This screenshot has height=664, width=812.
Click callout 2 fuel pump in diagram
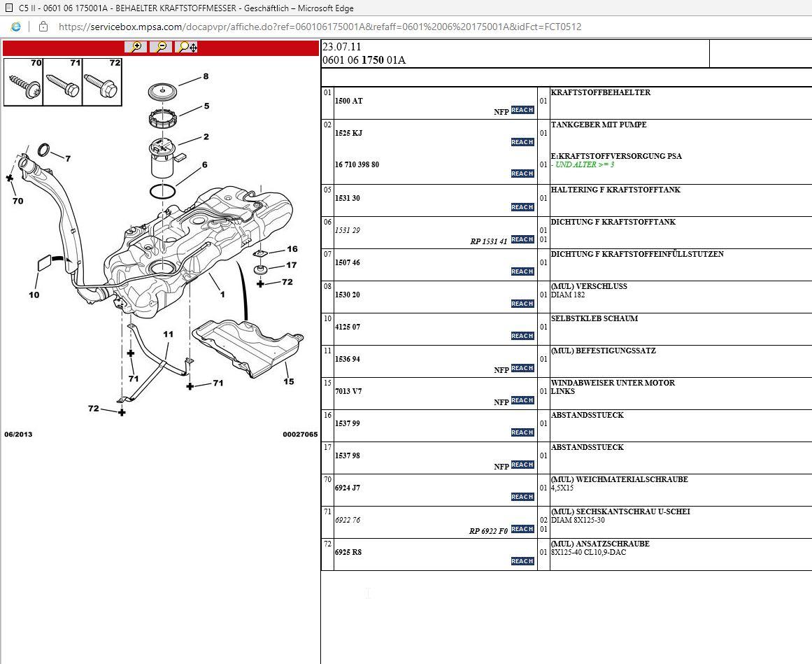pyautogui.click(x=206, y=136)
